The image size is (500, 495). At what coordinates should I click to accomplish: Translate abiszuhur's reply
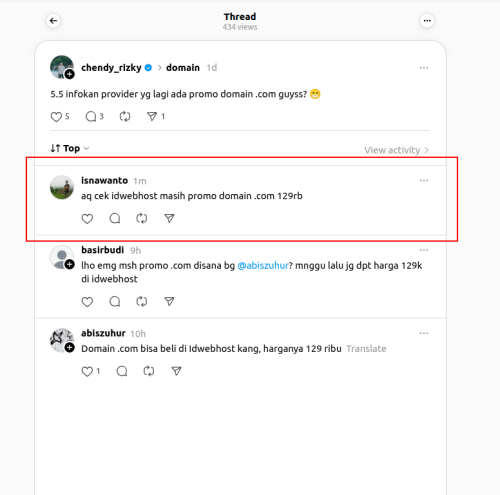[366, 349]
